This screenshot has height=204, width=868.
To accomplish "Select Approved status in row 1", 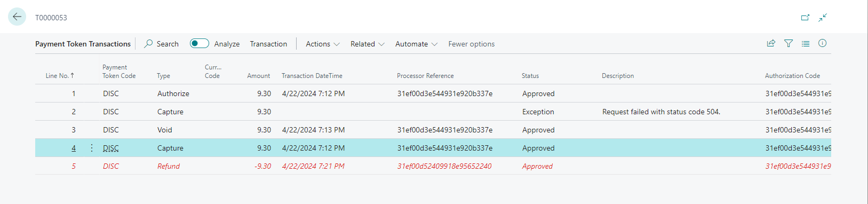I will pos(538,93).
